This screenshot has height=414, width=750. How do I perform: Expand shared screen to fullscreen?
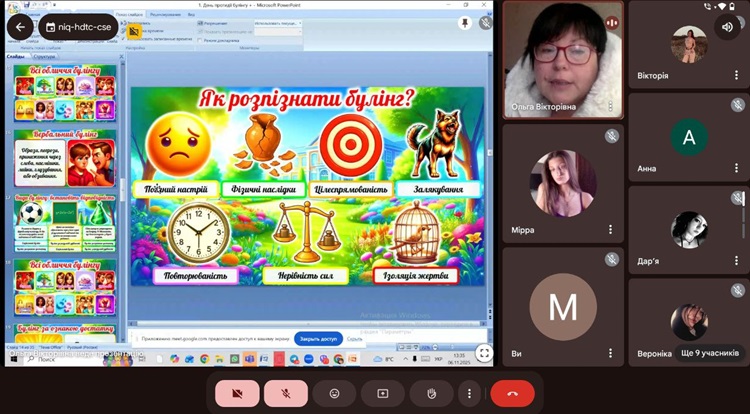click(x=483, y=353)
